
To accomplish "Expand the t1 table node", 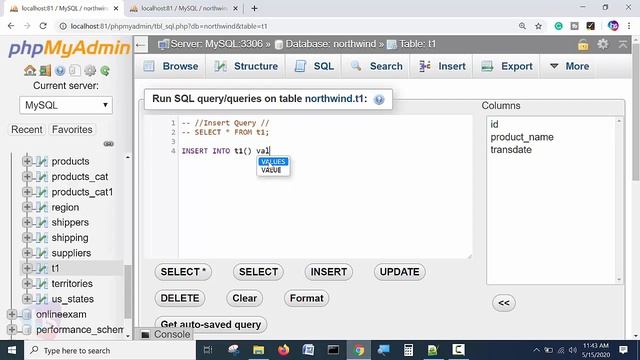I will [27, 268].
